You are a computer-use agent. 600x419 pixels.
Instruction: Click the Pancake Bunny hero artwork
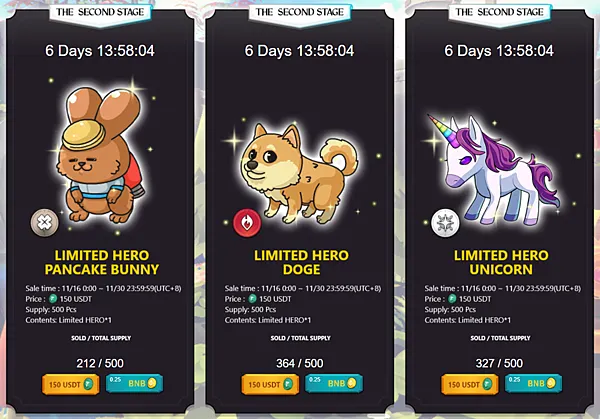coord(101,156)
